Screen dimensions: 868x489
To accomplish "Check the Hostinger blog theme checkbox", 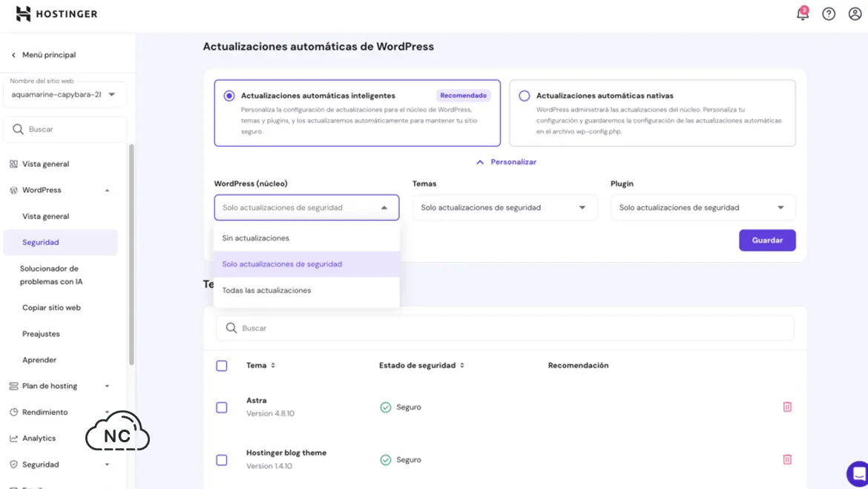I will [221, 459].
